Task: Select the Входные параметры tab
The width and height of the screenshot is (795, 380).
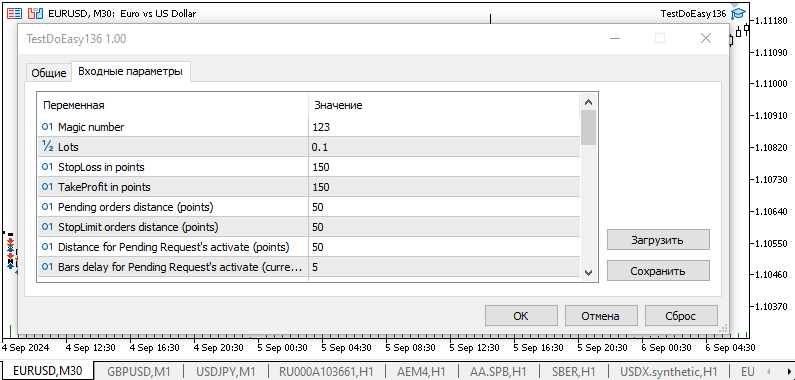Action: tap(130, 72)
